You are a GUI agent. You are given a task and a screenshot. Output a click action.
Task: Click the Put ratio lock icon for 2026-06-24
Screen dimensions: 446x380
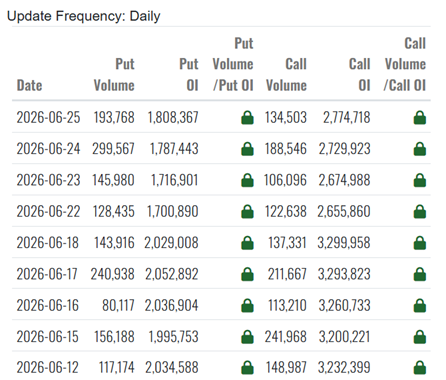pos(247,149)
